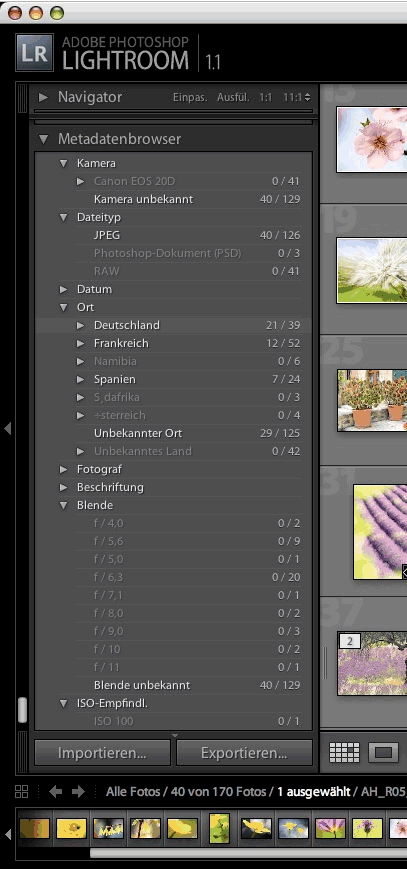Click the Importieren button
Viewport: 407px width, 869px height.
click(102, 753)
